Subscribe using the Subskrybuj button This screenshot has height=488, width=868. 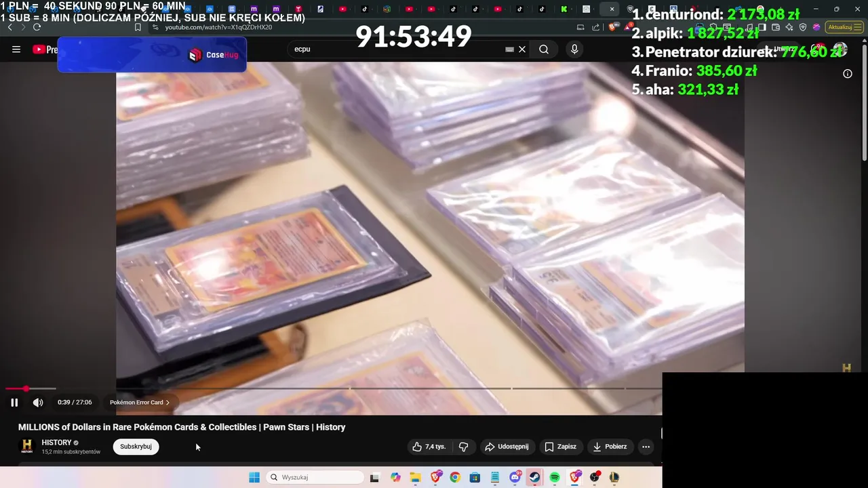(136, 447)
